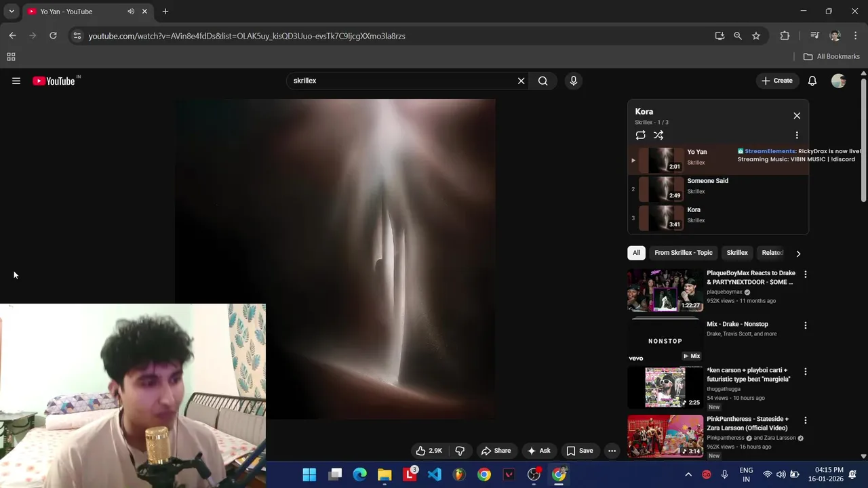Save video to a playlist
This screenshot has width=868, height=488.
coord(580,451)
